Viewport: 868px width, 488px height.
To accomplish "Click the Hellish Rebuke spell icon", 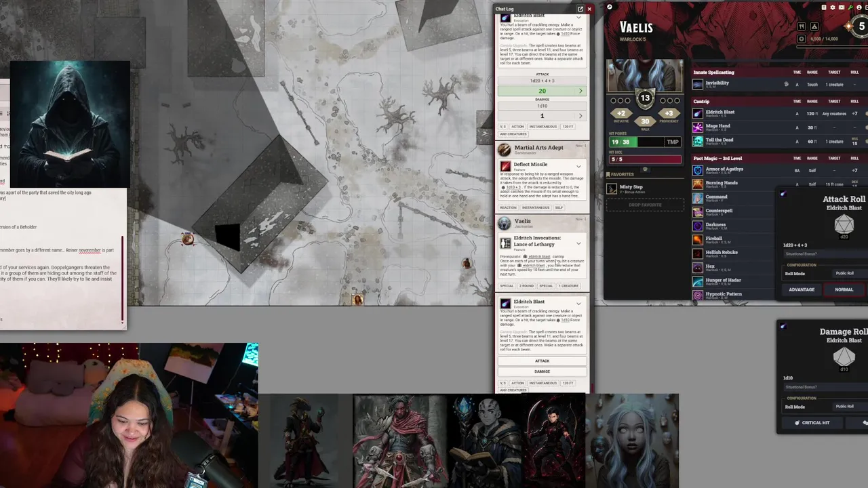I will 698,253.
